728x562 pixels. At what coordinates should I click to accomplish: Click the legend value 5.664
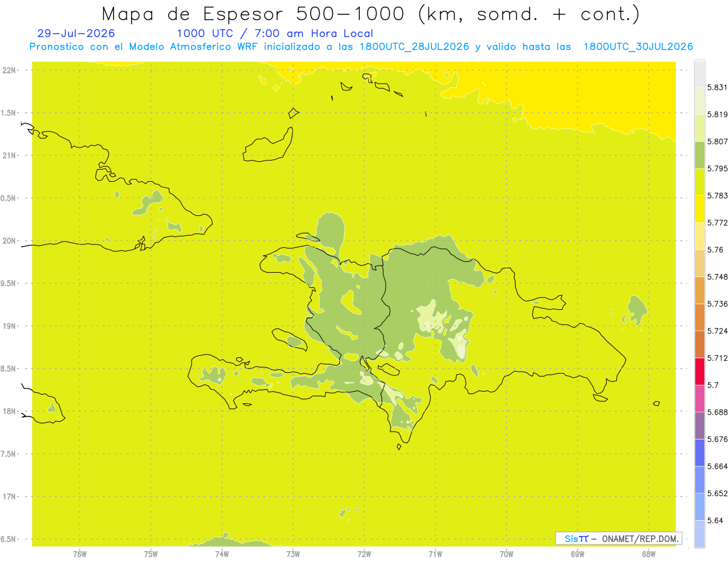[x=717, y=466]
